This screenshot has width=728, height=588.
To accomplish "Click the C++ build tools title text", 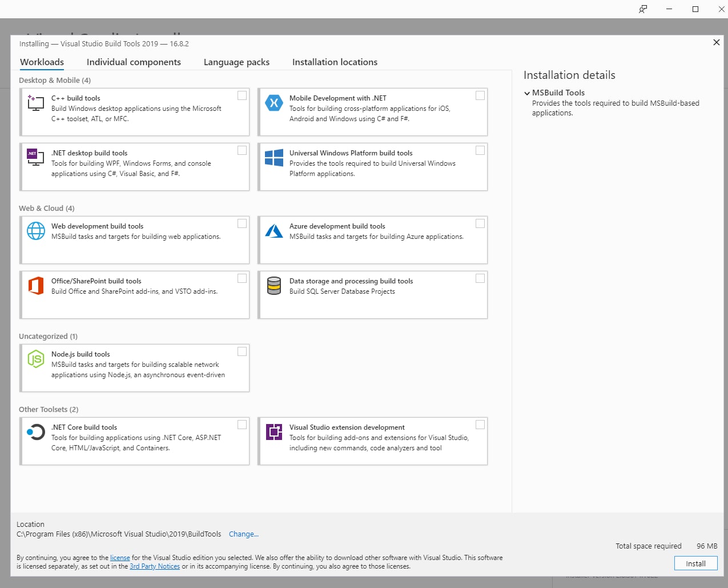I will point(75,98).
